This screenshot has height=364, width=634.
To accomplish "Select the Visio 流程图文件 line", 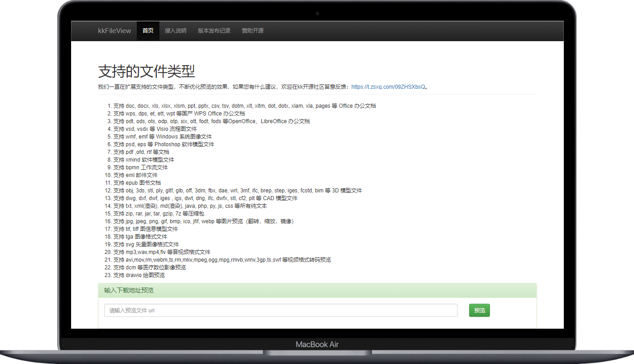I will 155,129.
